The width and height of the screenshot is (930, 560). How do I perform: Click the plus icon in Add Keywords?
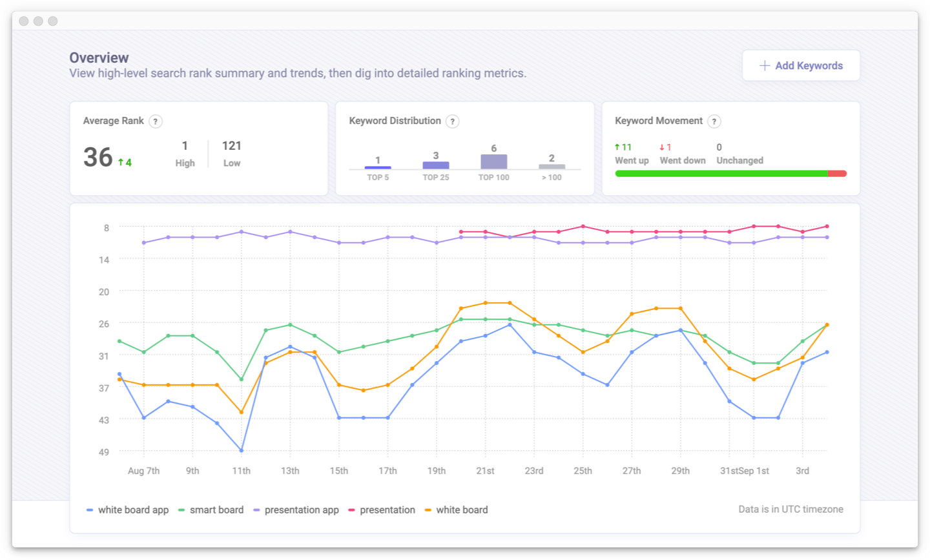pyautogui.click(x=765, y=65)
